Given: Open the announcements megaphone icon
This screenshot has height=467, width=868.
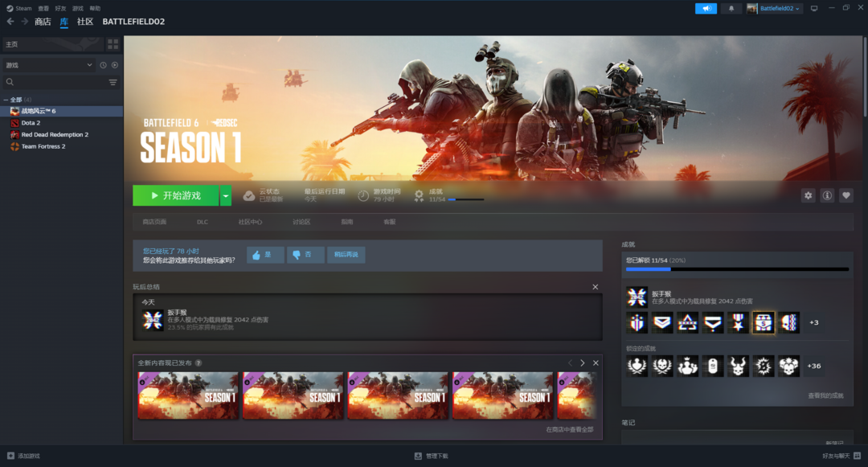Looking at the screenshot, I should click(x=706, y=9).
